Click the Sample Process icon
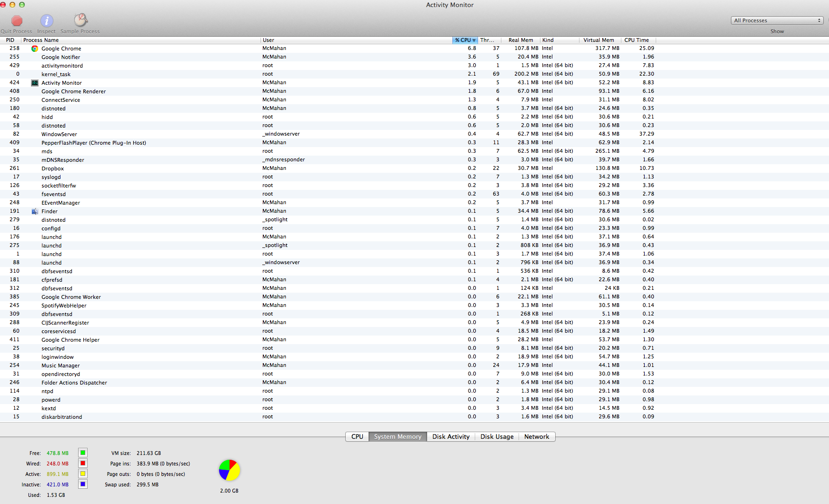The image size is (829, 504). tap(80, 20)
